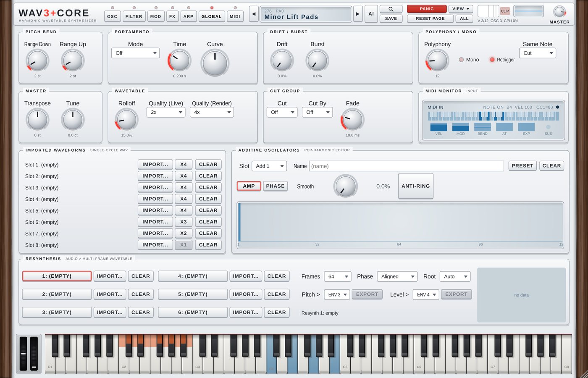The height and width of the screenshot is (378, 588).
Task: Toggle the AMP harmonic edit mode
Action: click(249, 186)
